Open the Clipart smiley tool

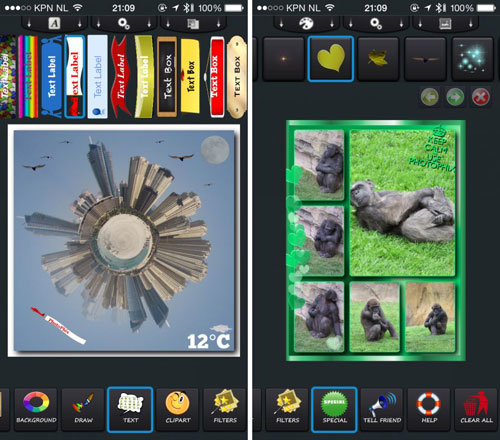coord(177,409)
